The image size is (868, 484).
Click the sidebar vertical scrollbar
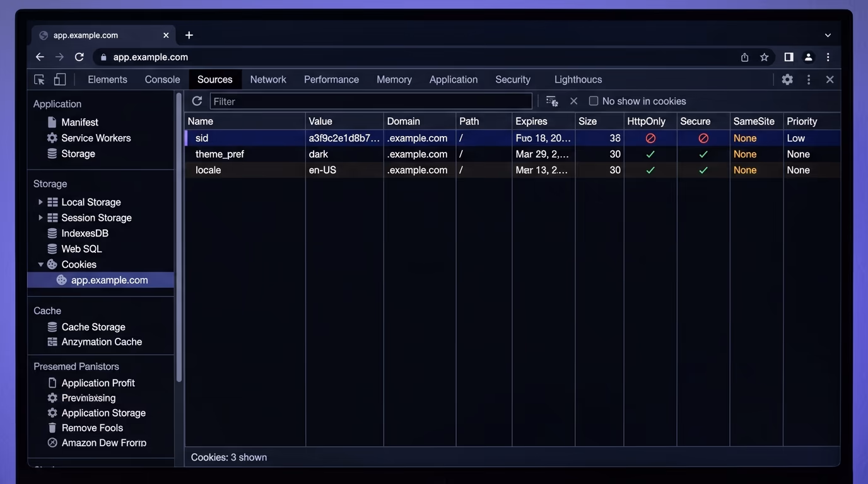(179, 237)
